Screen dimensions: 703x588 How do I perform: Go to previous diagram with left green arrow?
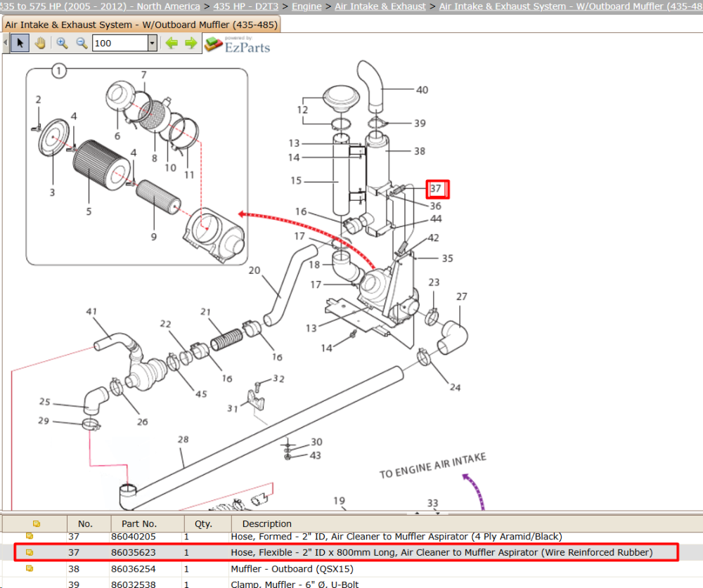click(172, 43)
